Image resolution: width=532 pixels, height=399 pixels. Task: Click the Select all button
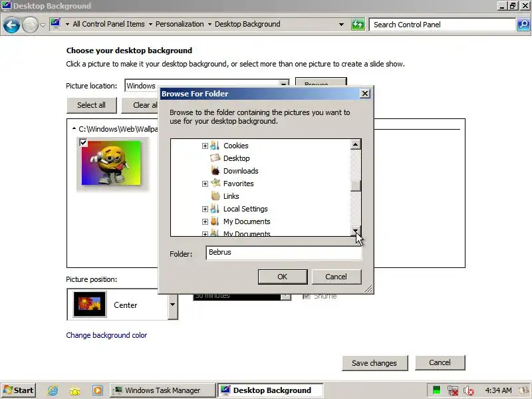click(92, 105)
